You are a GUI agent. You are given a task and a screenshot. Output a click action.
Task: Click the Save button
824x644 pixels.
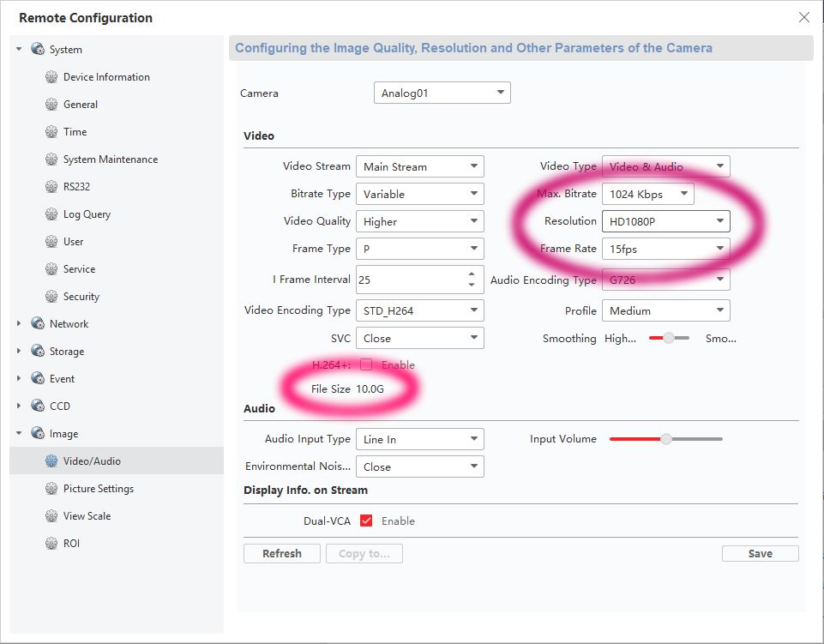760,554
